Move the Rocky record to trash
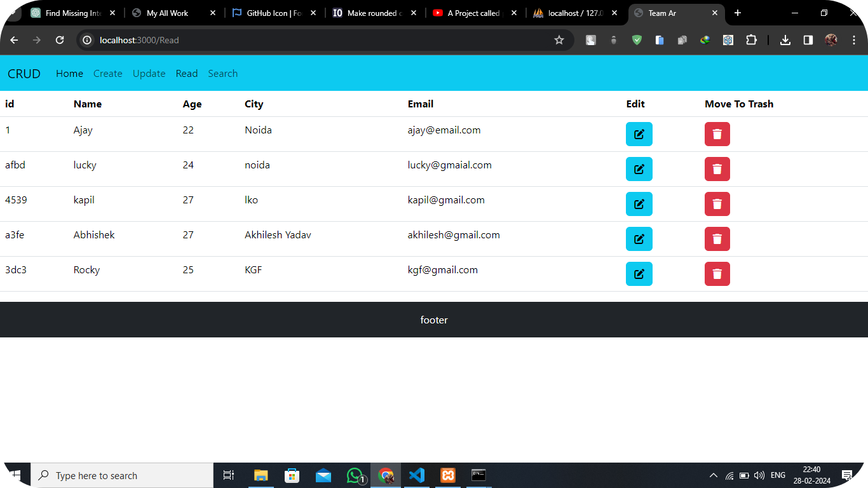Viewport: 868px width, 488px height. pos(717,274)
